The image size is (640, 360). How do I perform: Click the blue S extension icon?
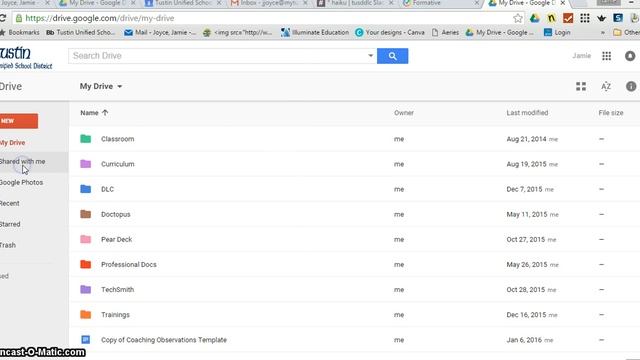(618, 18)
